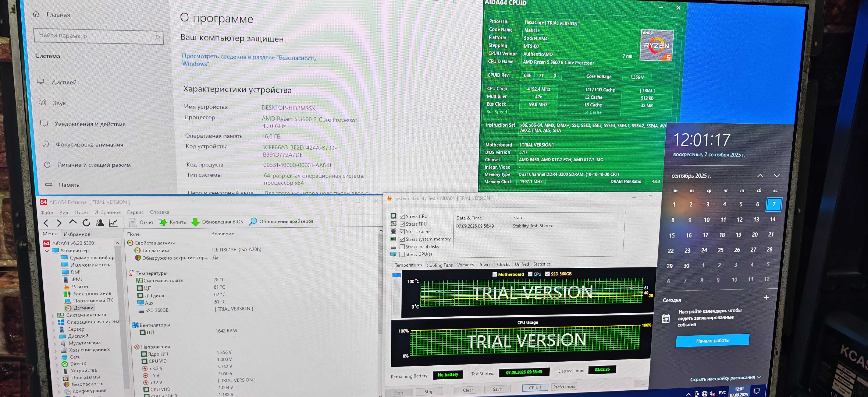Go to next month in calendar
This screenshot has height=397, width=868.
(777, 175)
